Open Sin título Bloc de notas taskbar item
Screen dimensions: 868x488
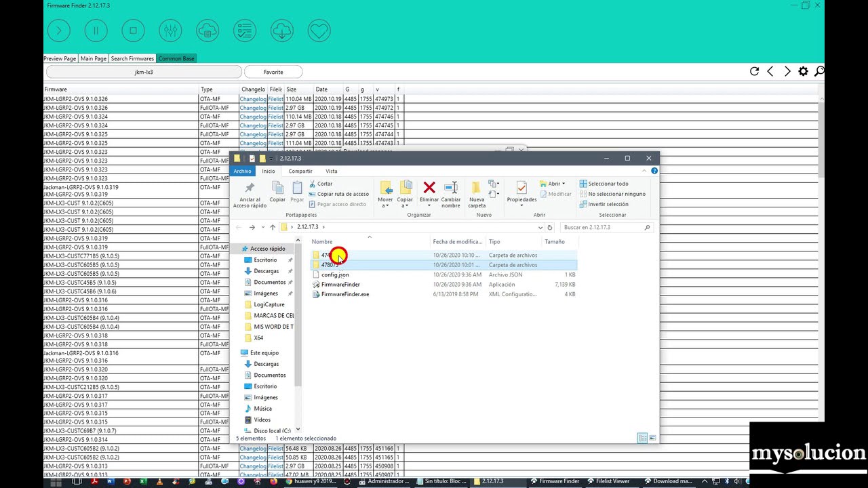click(441, 481)
